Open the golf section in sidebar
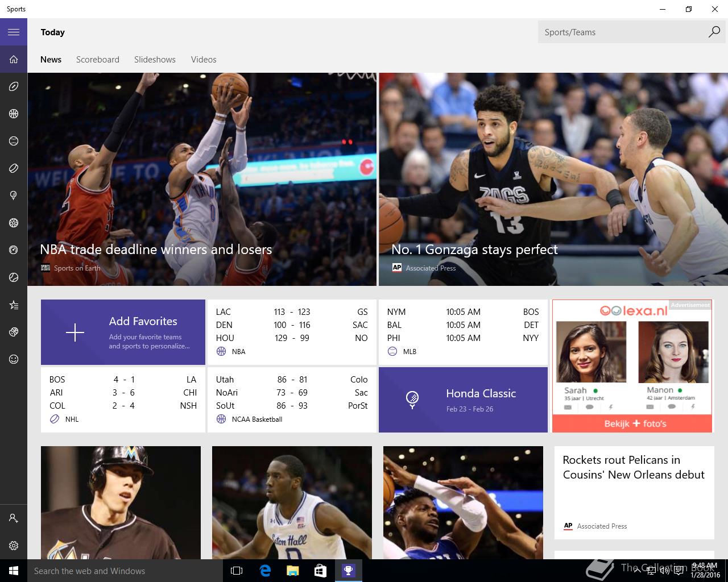The image size is (728, 582). pyautogui.click(x=14, y=196)
